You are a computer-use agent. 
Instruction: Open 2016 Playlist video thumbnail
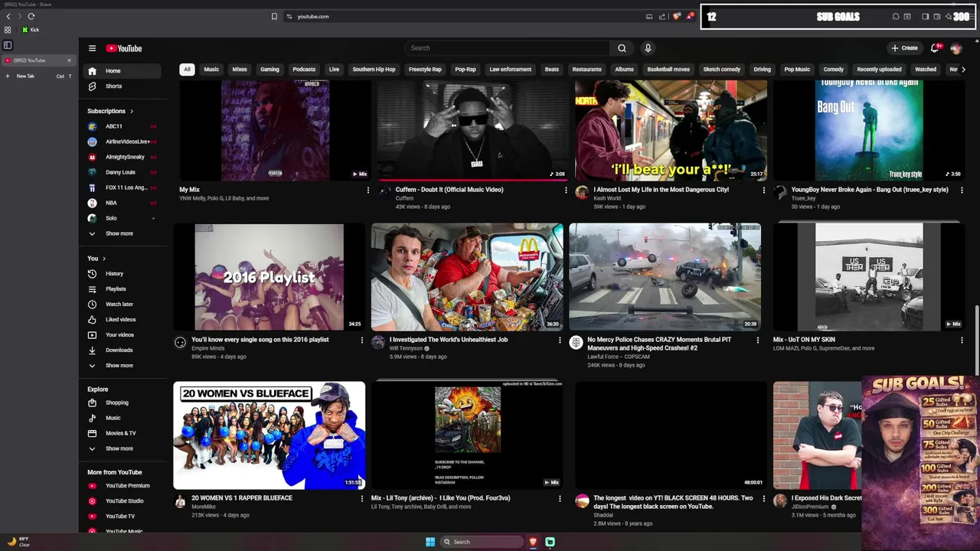(x=269, y=277)
